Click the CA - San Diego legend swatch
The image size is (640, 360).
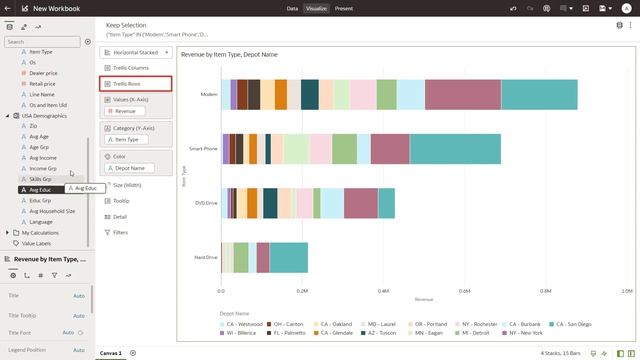[x=551, y=324]
